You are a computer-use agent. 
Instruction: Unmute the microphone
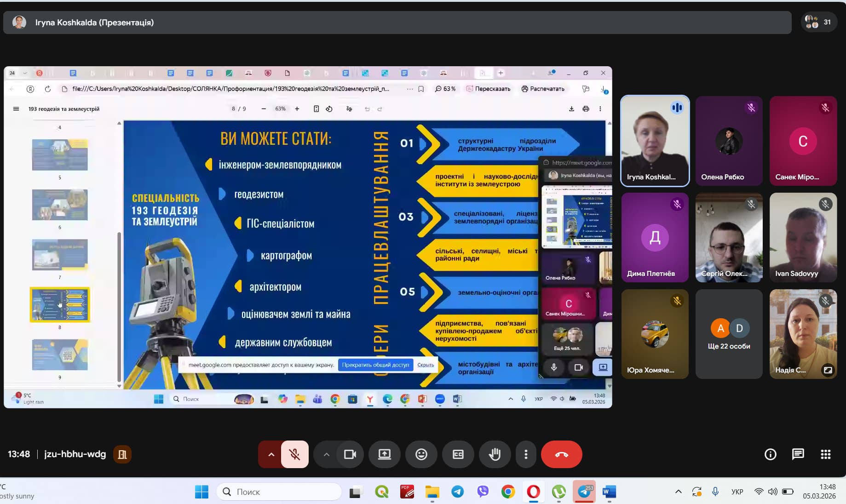pyautogui.click(x=294, y=454)
